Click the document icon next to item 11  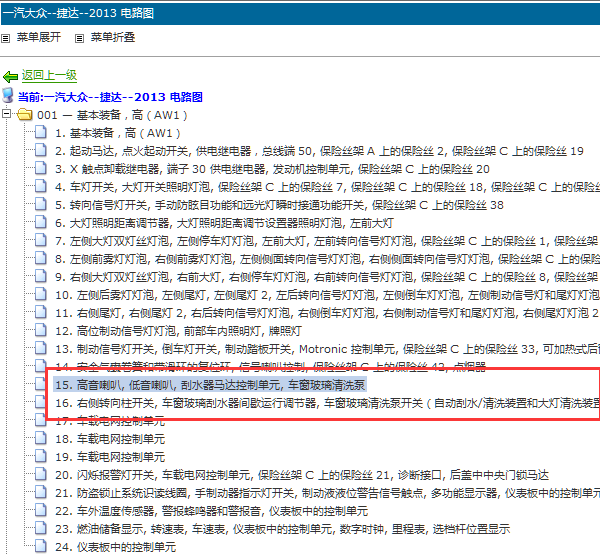[x=41, y=312]
